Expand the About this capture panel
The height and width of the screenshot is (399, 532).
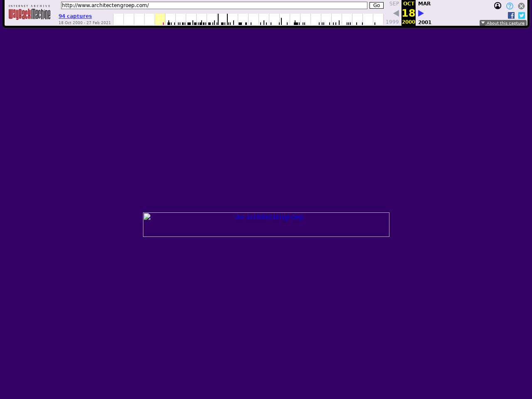pyautogui.click(x=503, y=23)
